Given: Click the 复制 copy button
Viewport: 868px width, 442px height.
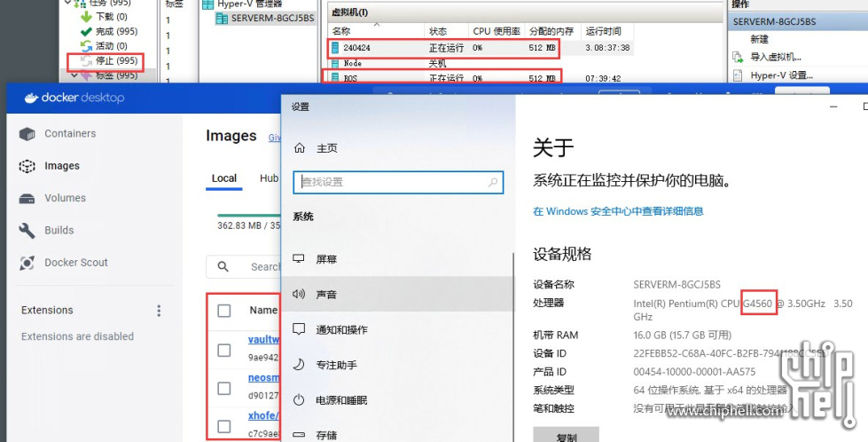Looking at the screenshot, I should (x=566, y=436).
